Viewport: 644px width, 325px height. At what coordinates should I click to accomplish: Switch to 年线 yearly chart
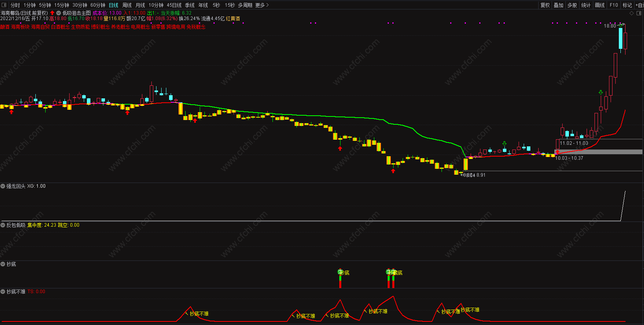click(x=203, y=5)
